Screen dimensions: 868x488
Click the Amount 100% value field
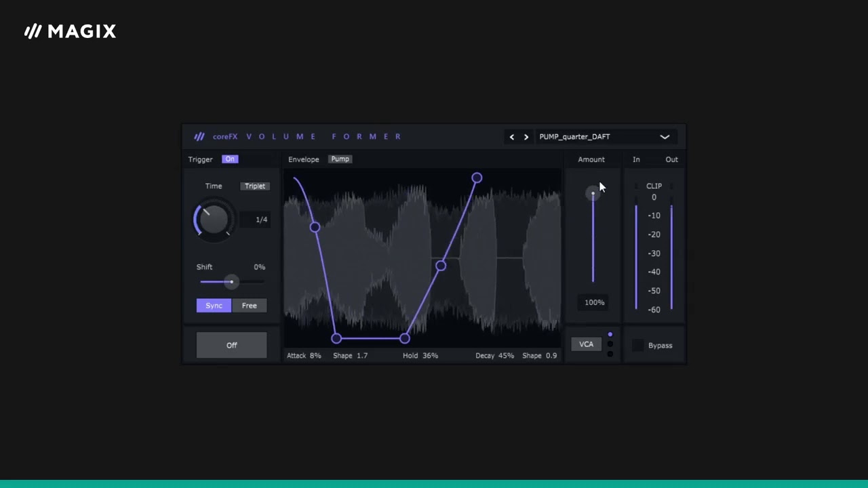pyautogui.click(x=594, y=302)
